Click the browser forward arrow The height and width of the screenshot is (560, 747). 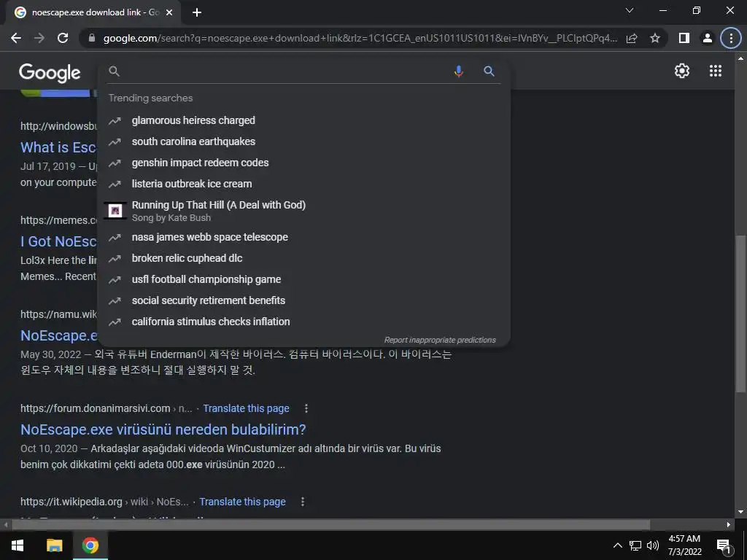39,38
